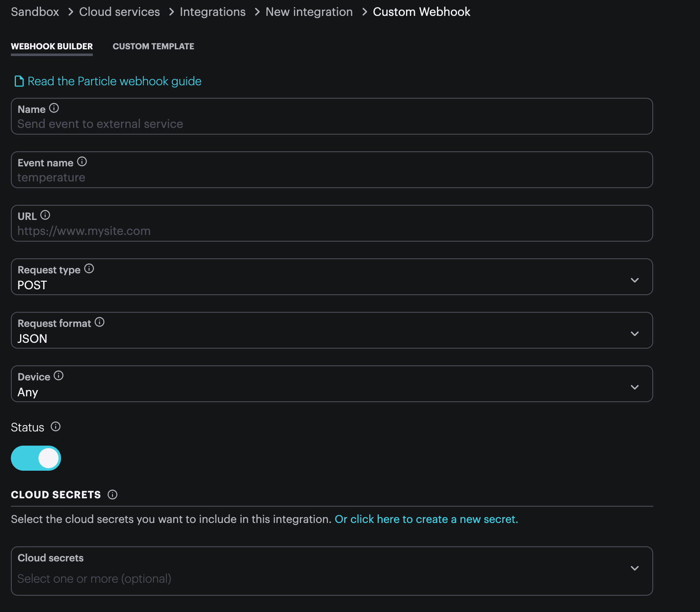This screenshot has height=612, width=700.
Task: Navigate to Cloud services breadcrumb
Action: 120,12
